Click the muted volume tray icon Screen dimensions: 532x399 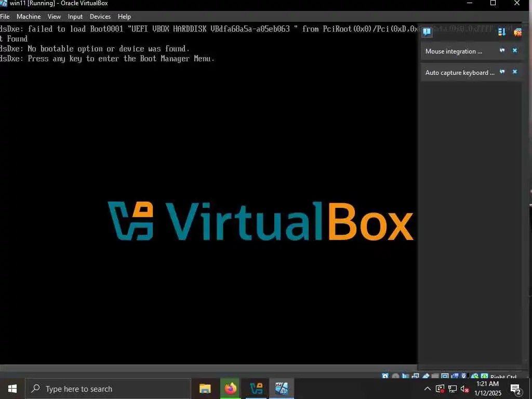click(x=464, y=389)
